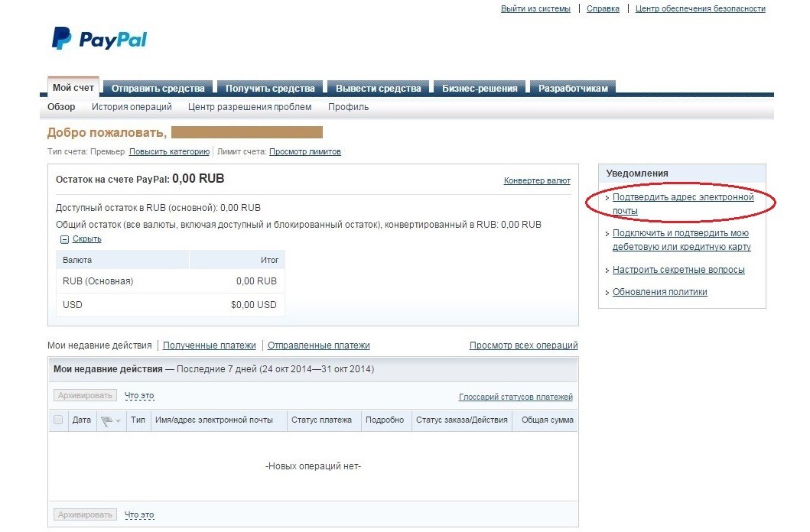Open Глоссарий статусов платежей link
The image size is (810, 532).
pos(516,397)
